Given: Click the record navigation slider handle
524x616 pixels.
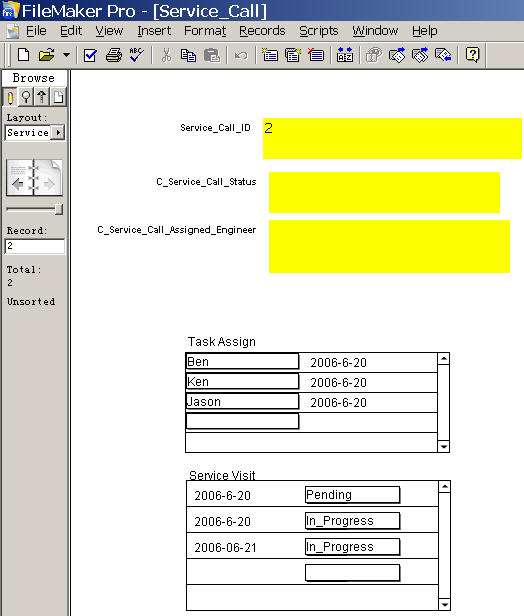Looking at the screenshot, I should (x=59, y=209).
